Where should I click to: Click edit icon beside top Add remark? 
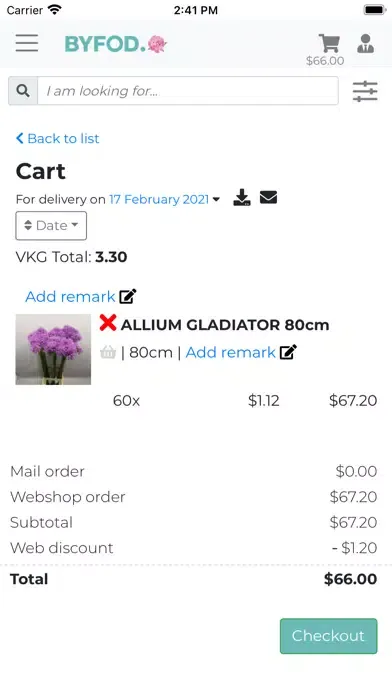[128, 296]
